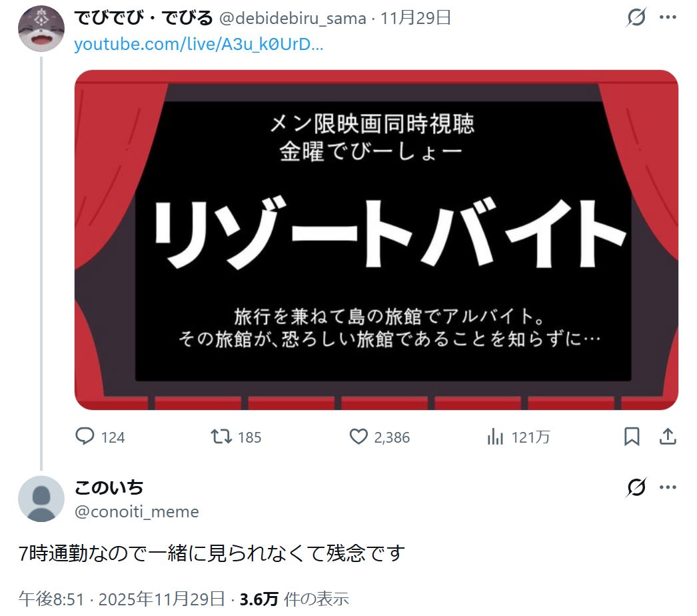This screenshot has height=616, width=697.
Task: Click the Grok icon on このいち's reply
Action: [x=636, y=487]
